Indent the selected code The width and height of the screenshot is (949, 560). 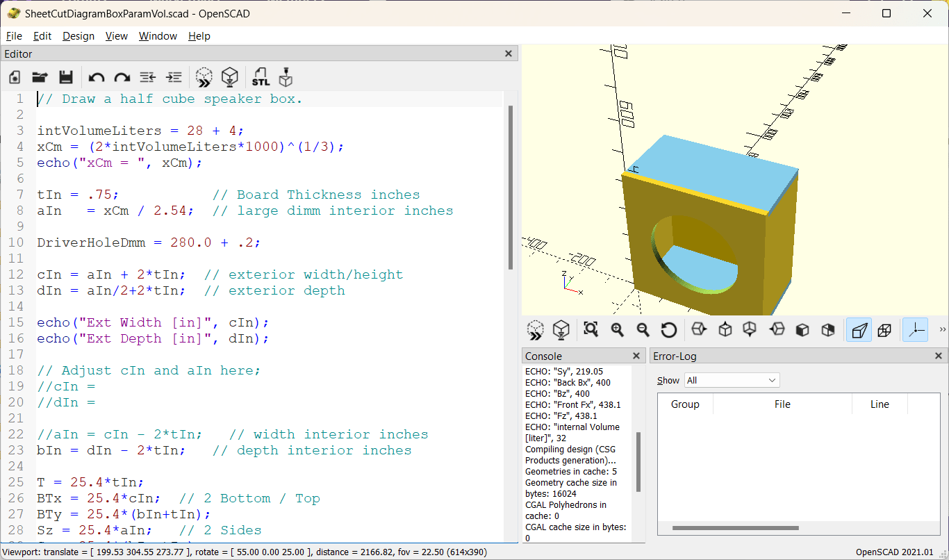coord(174,77)
